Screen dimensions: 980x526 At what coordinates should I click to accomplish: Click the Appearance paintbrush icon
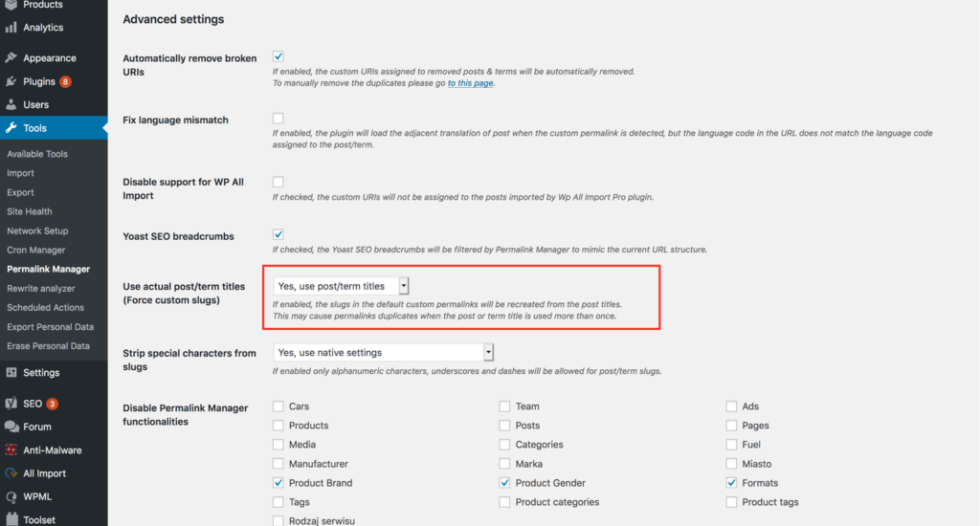(11, 58)
